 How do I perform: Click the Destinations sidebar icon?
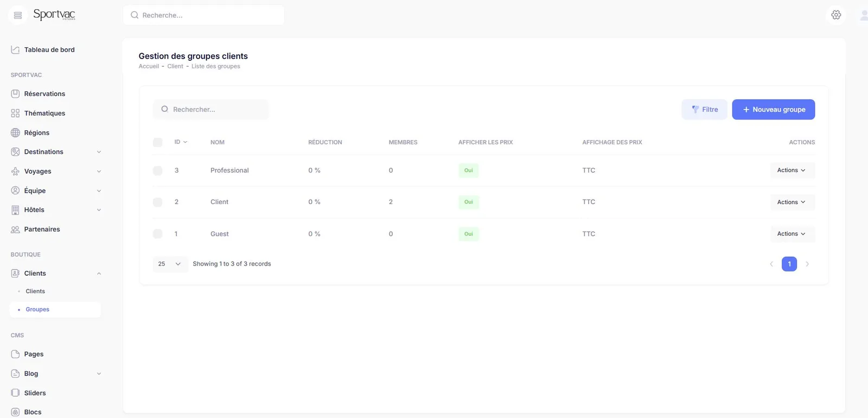(15, 152)
